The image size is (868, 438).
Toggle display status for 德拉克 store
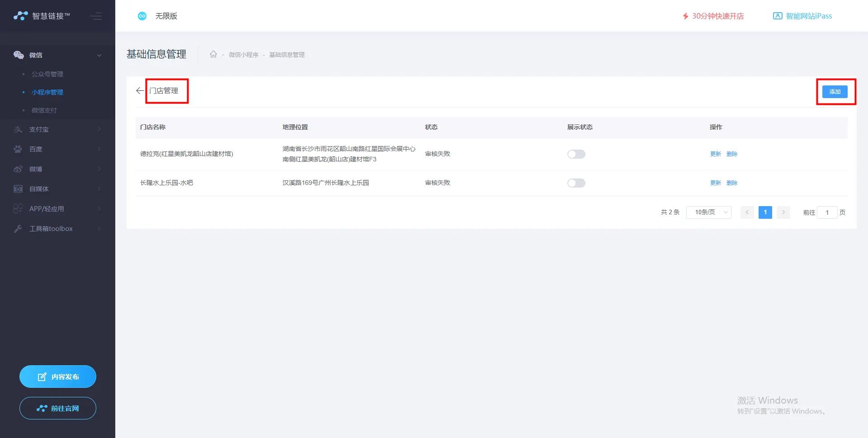[576, 154]
